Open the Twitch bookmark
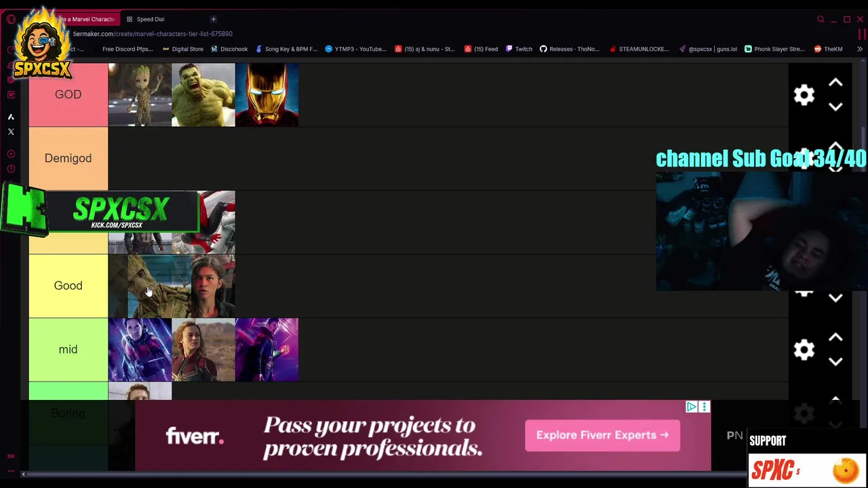Viewport: 868px width, 488px height. click(x=519, y=49)
